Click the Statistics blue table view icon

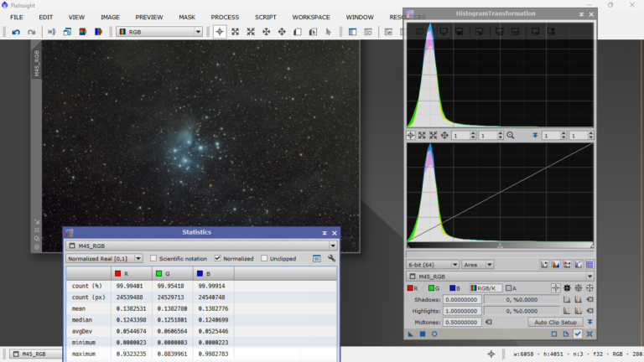coord(317,259)
